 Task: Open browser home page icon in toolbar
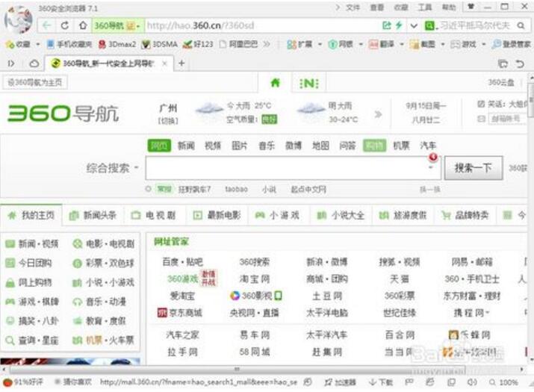pyautogui.click(x=83, y=25)
